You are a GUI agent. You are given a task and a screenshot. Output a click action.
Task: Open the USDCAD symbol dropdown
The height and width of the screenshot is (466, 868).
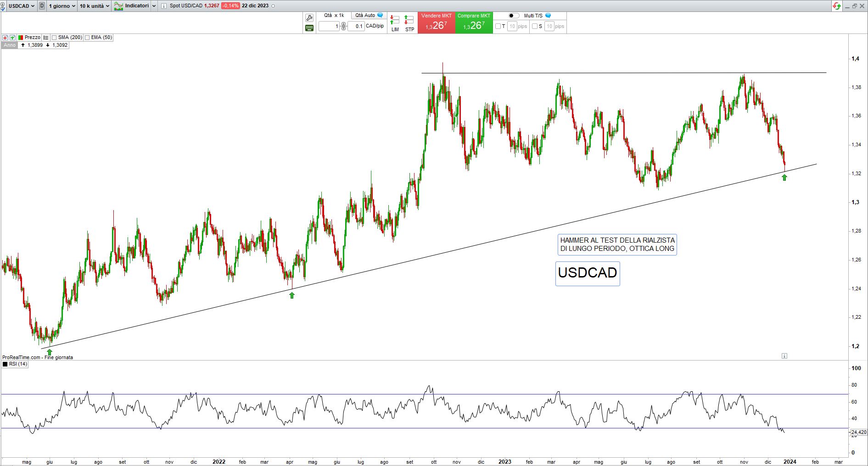coord(21,6)
